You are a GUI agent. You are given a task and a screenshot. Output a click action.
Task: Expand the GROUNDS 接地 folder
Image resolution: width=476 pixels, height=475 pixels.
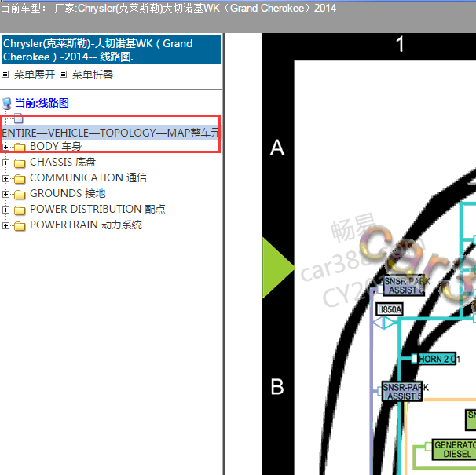5,194
